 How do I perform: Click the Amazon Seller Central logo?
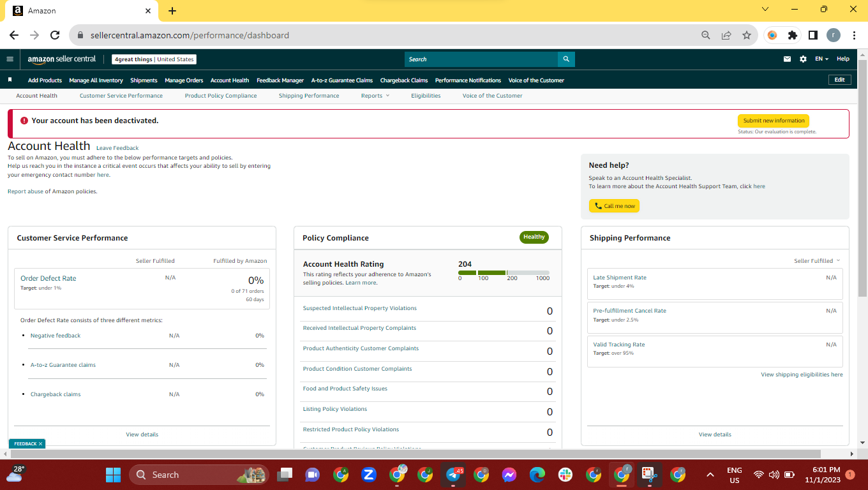[62, 59]
